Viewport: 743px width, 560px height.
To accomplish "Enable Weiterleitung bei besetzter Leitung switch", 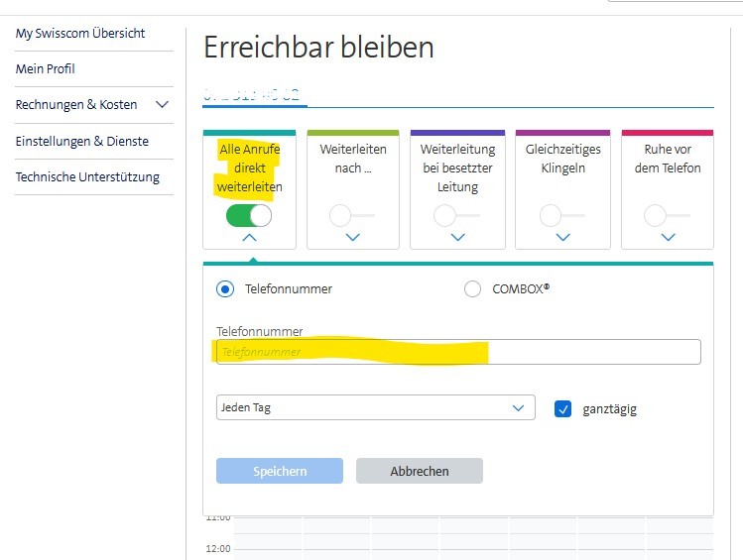I will tap(456, 216).
